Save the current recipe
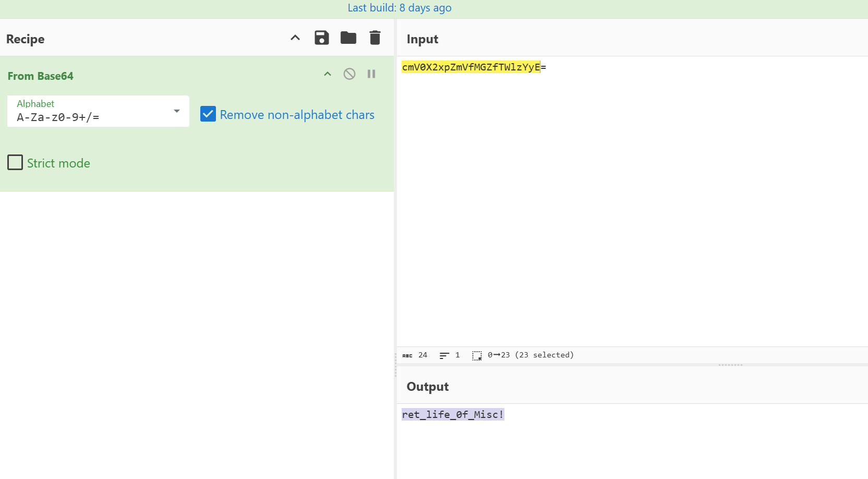This screenshot has height=479, width=868. click(x=321, y=38)
